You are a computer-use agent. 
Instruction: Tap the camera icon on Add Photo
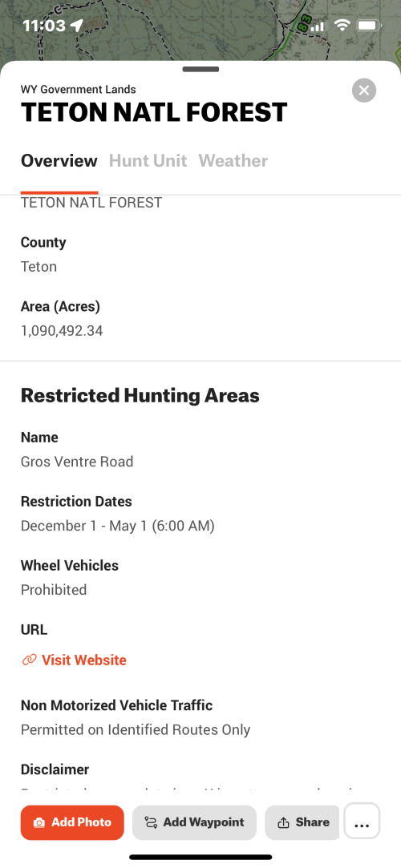(x=38, y=822)
